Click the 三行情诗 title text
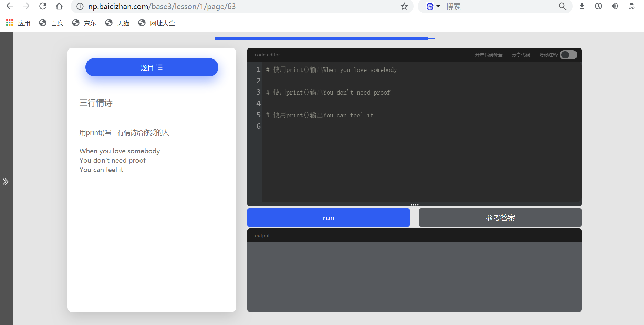Viewport: 644px width, 325px height. click(x=96, y=103)
